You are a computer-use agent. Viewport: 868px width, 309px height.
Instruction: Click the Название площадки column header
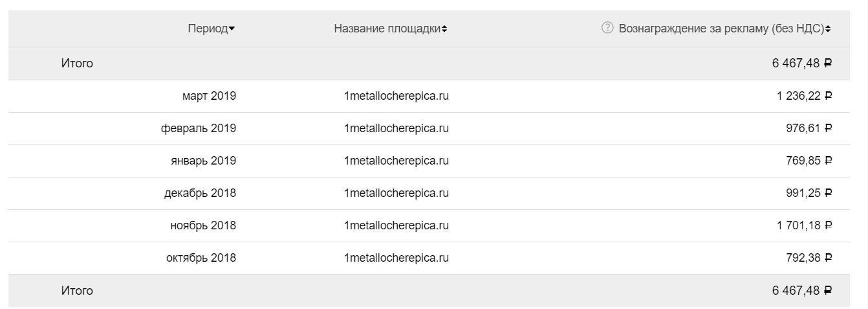[x=387, y=29]
